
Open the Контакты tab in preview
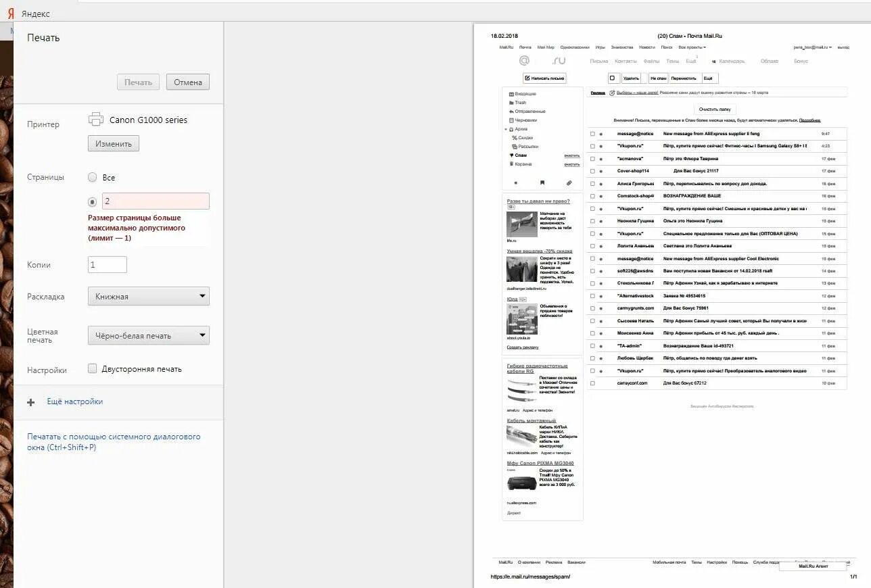click(626, 61)
